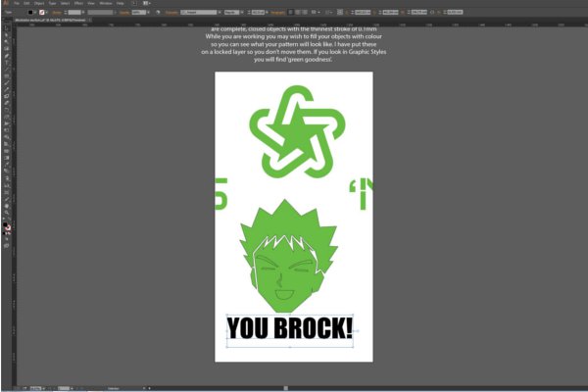
Task: Click the zoom level field in status bar
Action: (x=36, y=388)
